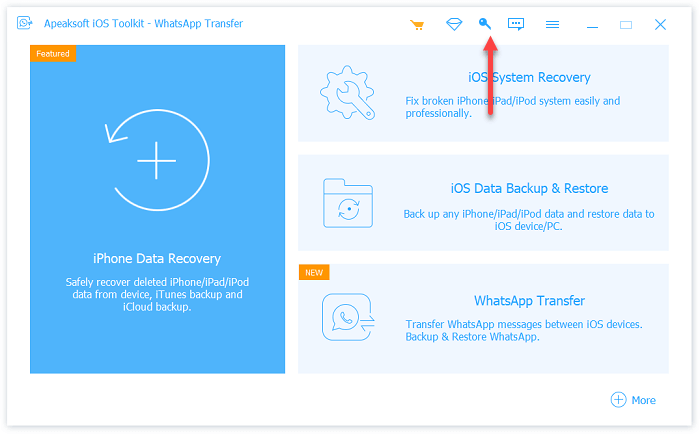Click the window title 'Apeaksoft iOS Toolkit - WhatsApp Transfer'
Image resolution: width=700 pixels, height=434 pixels.
pos(143,23)
